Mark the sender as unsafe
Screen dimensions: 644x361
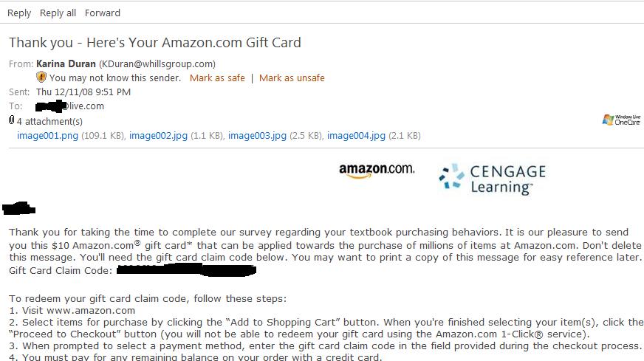coord(292,78)
